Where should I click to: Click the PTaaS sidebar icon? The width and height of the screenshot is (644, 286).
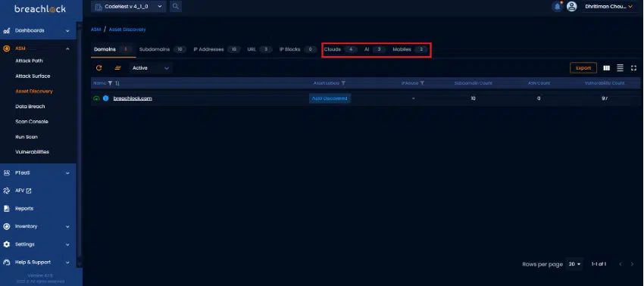coord(7,173)
